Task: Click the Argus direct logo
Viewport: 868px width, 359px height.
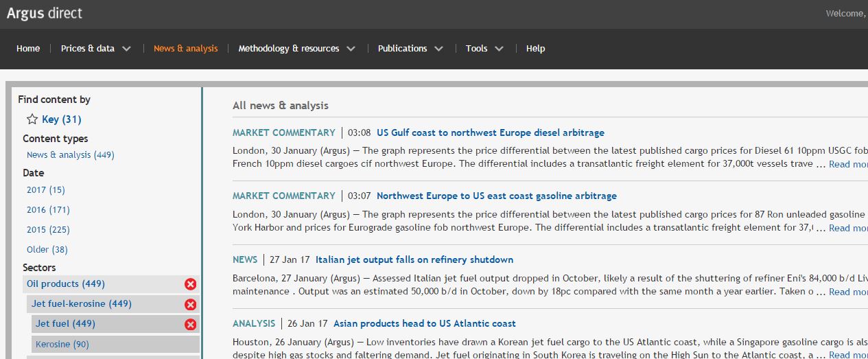Action: pos(45,13)
